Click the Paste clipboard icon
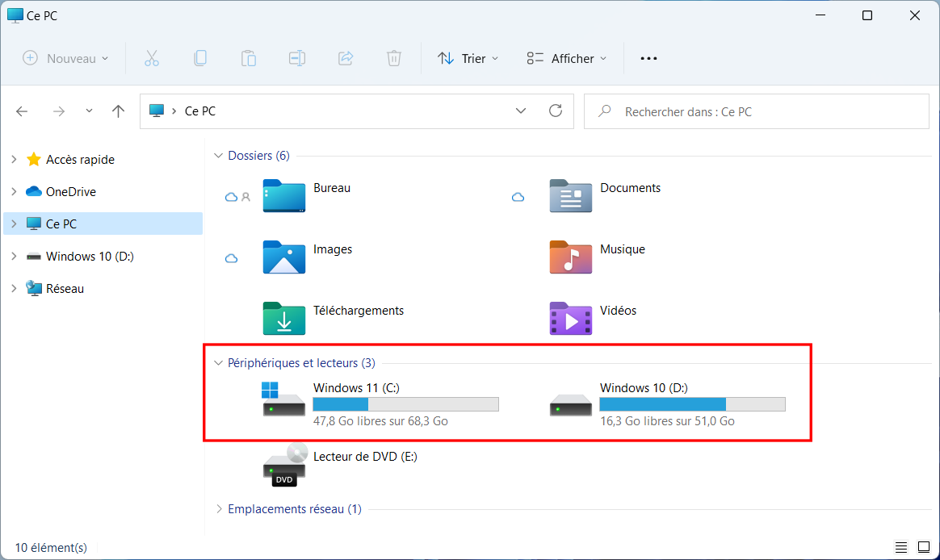 [x=248, y=58]
